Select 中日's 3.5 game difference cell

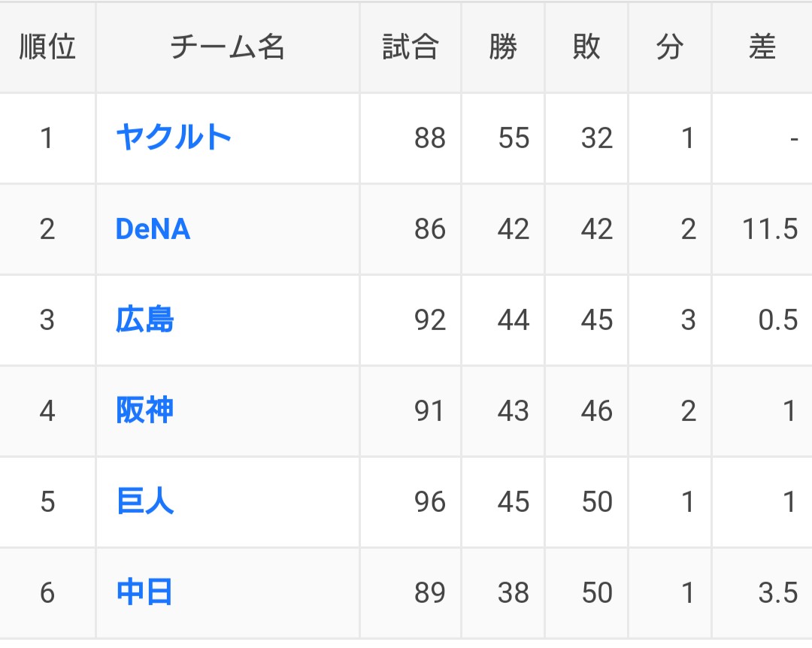point(777,593)
